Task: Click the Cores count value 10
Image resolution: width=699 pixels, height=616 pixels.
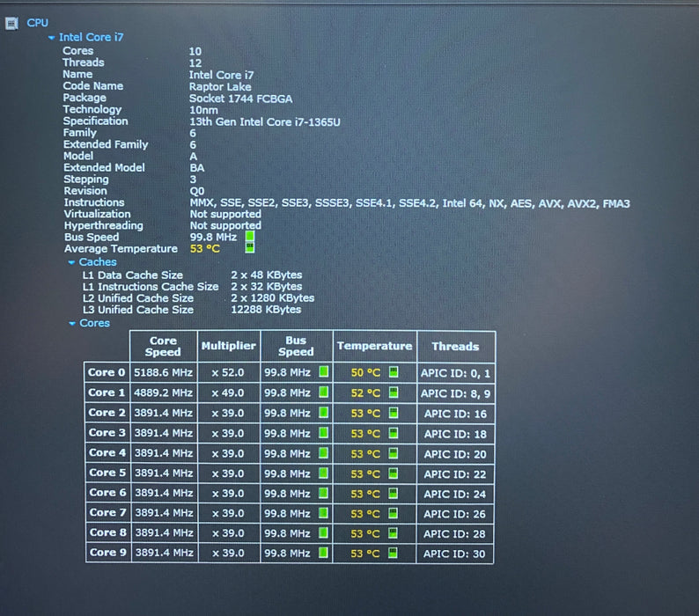Action: point(195,51)
